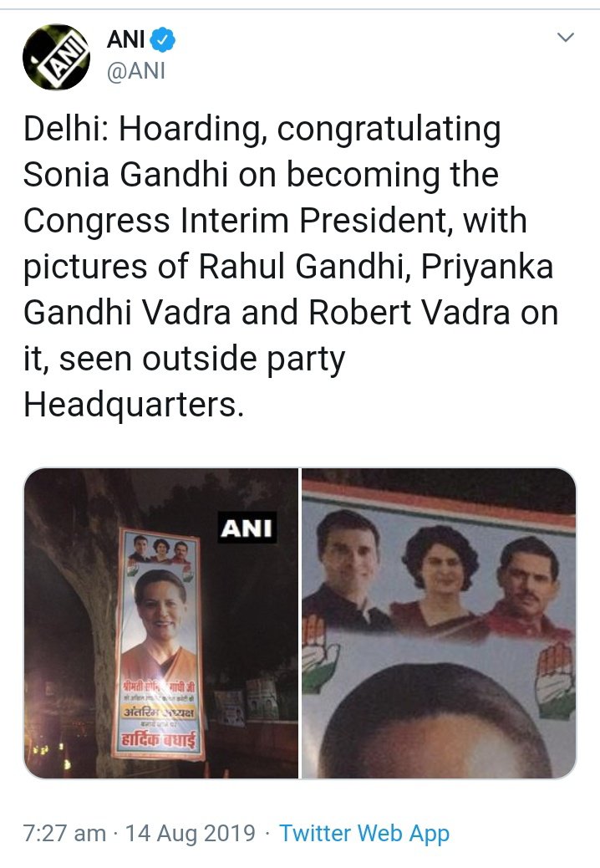Visit the @ANI handle
Screen dimensions: 600x868
tap(136, 71)
